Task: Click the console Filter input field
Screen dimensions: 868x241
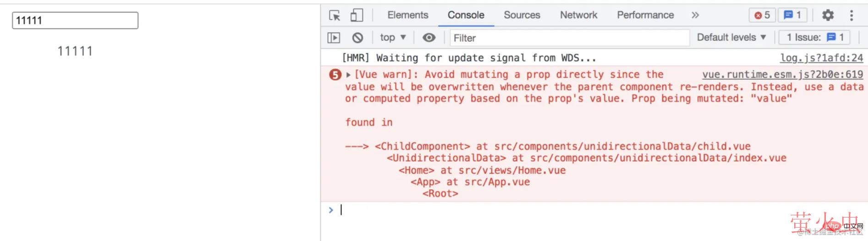Action: pyautogui.click(x=569, y=38)
